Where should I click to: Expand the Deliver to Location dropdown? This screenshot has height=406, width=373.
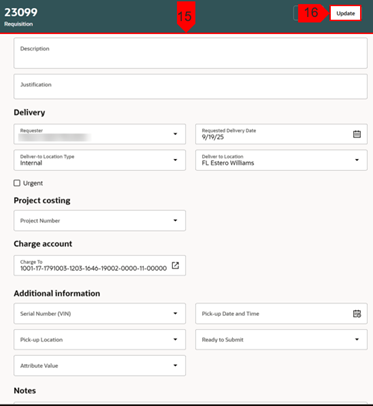pos(357,160)
